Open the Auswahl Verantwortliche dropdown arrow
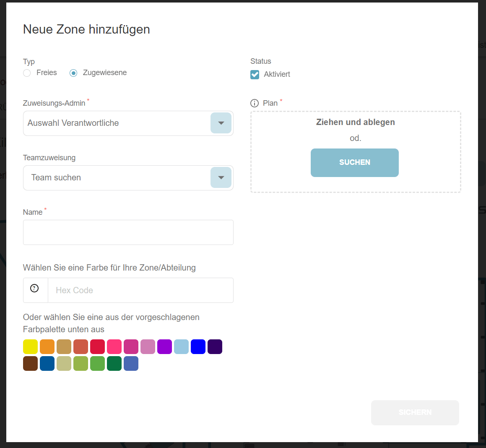486x448 pixels. 221,123
